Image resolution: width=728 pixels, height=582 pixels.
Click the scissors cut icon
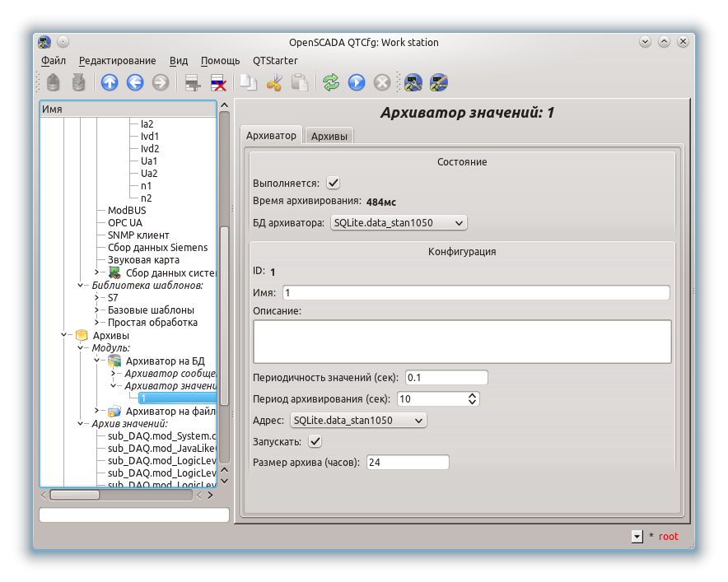pyautogui.click(x=274, y=82)
